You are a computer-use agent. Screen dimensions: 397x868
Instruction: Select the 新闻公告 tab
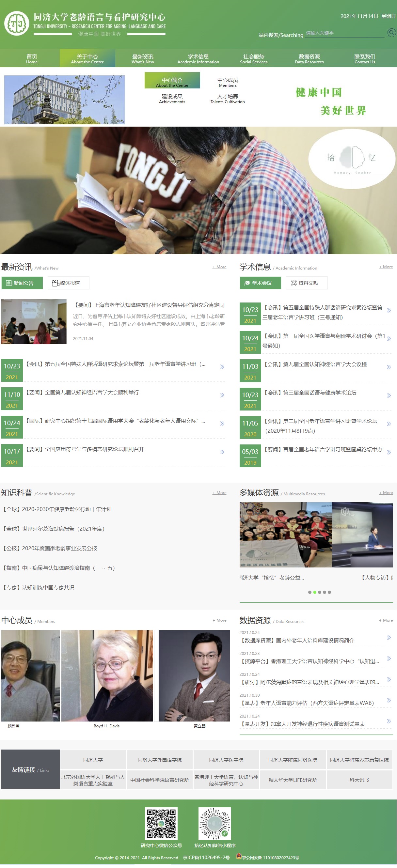point(22,283)
